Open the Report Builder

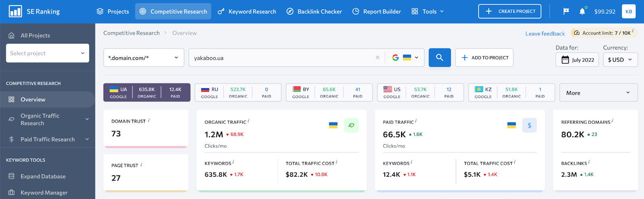[x=376, y=11]
